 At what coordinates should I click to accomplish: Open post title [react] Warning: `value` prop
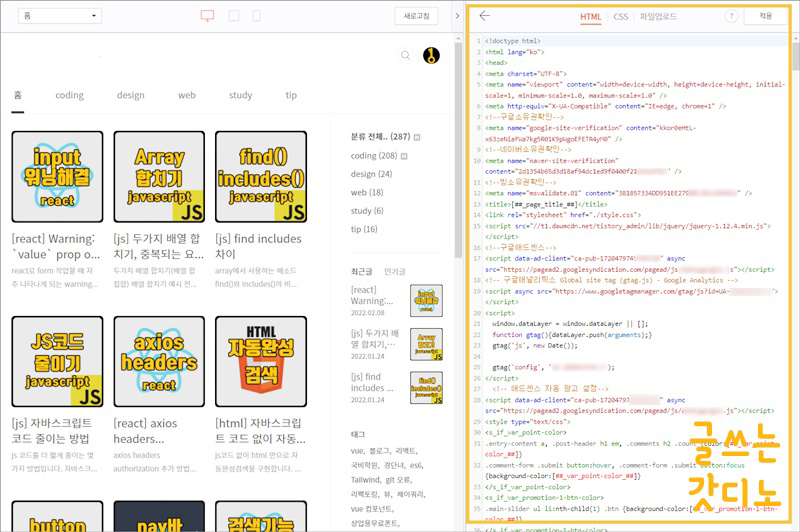[56, 246]
